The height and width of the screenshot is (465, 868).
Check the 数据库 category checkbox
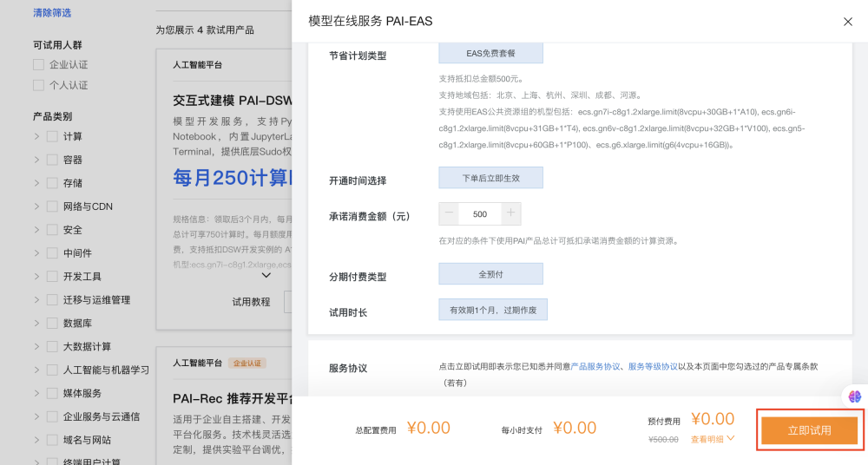point(52,323)
